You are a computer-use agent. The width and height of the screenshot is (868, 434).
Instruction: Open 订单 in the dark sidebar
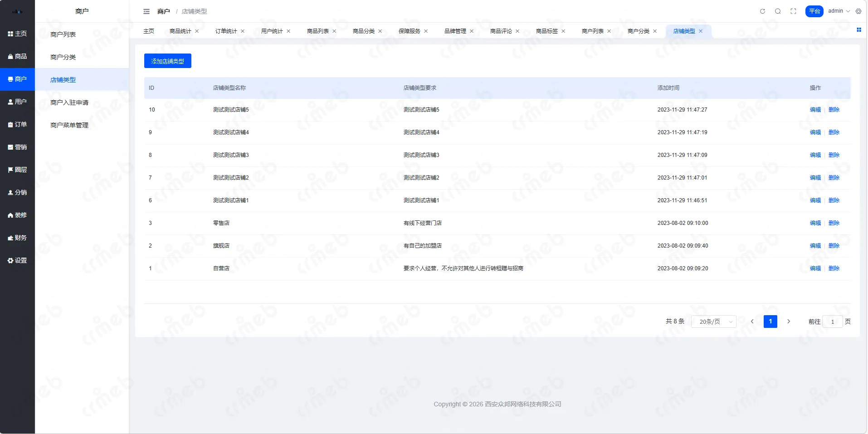click(17, 125)
